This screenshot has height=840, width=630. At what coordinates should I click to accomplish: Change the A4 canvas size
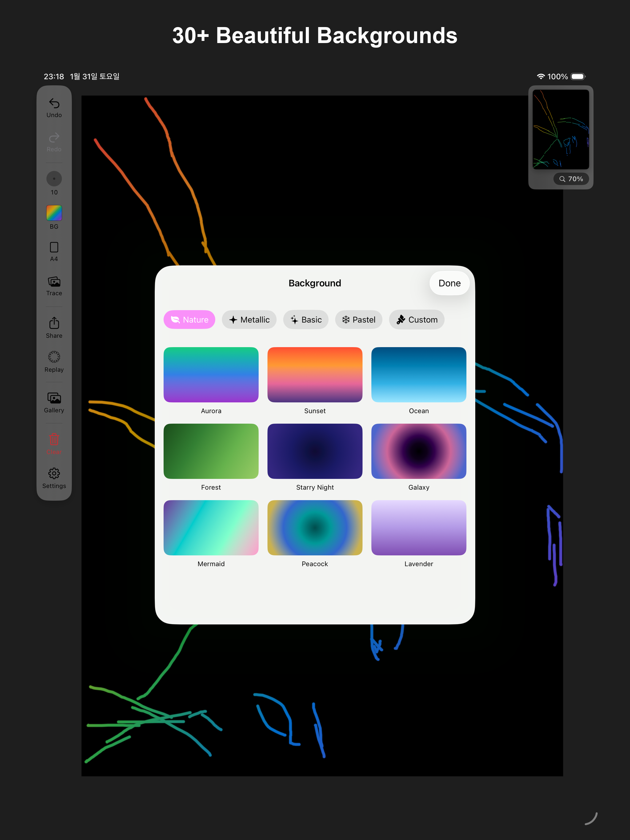pyautogui.click(x=54, y=252)
